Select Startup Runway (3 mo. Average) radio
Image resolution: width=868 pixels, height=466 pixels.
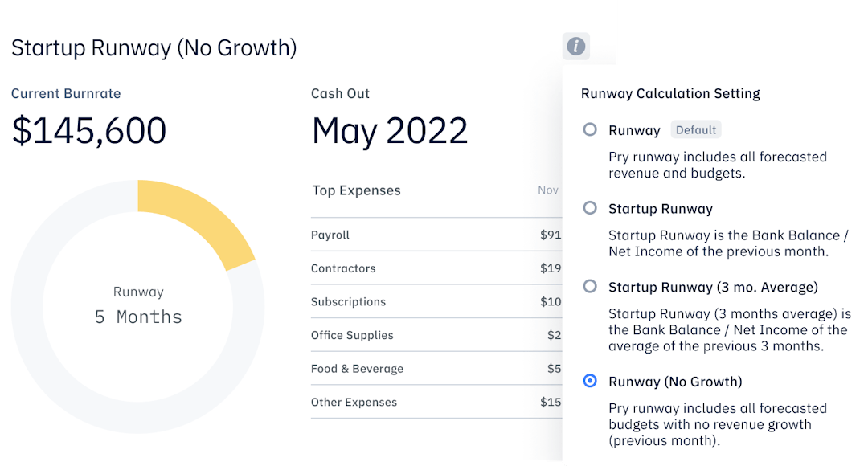pos(590,286)
